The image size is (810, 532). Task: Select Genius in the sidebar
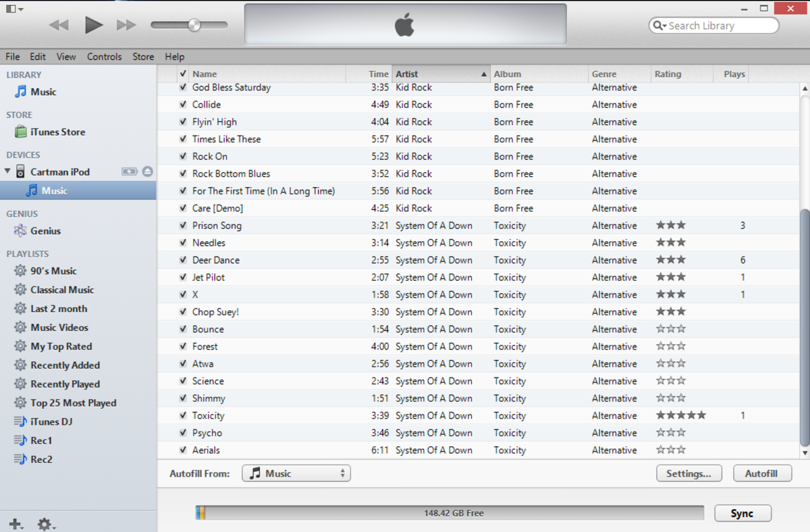[45, 231]
